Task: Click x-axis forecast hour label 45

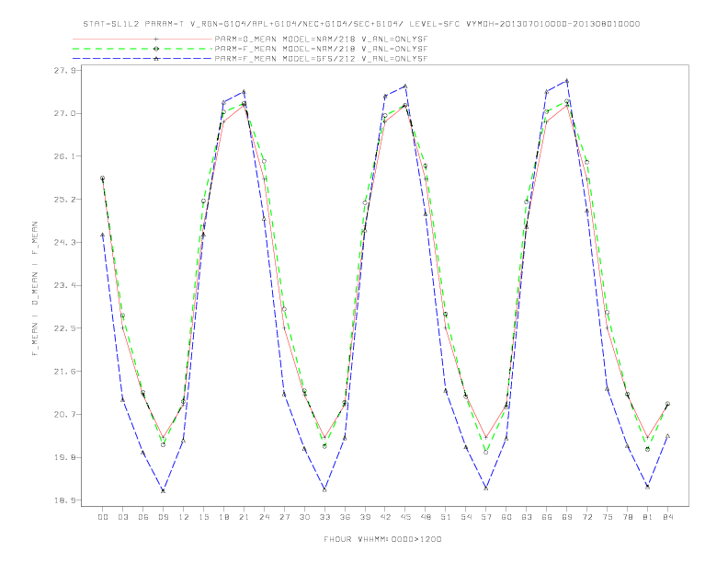Action: coord(405,517)
